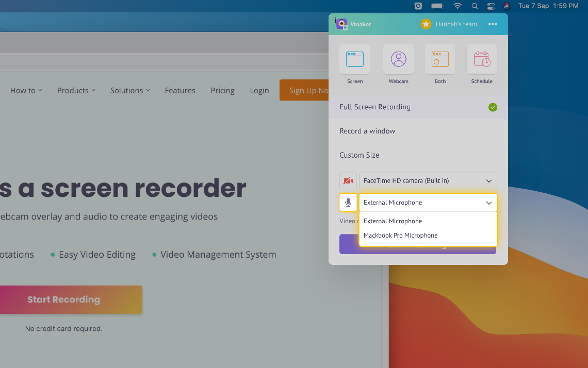Click the disabled camera icon next to camera selector

[348, 180]
